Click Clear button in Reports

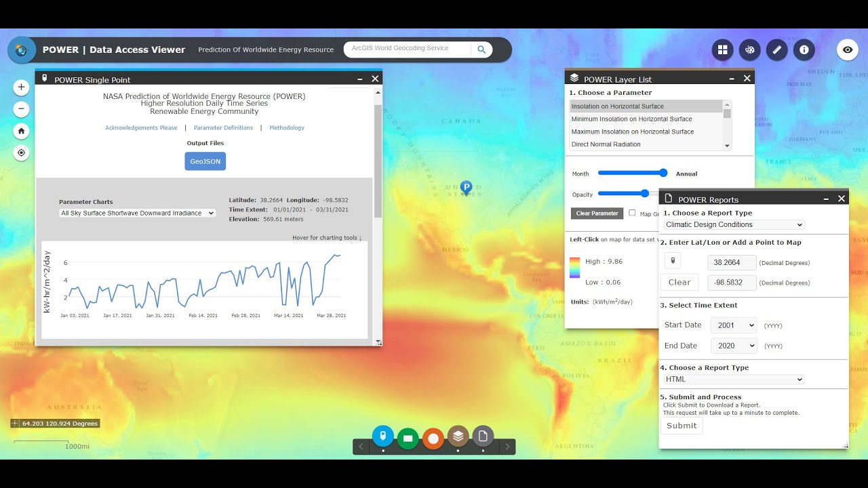[x=679, y=283]
